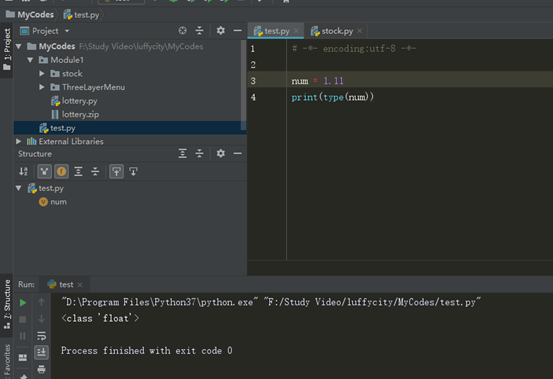Image resolution: width=553 pixels, height=379 pixels.
Task: Click the num = 1.11 code line
Action: coord(317,81)
